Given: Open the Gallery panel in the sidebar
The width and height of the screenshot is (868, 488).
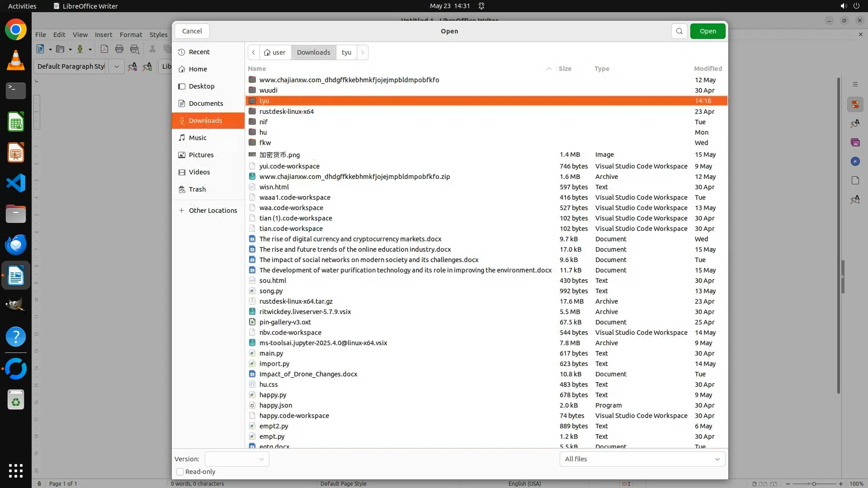Looking at the screenshot, I should pos(855,142).
